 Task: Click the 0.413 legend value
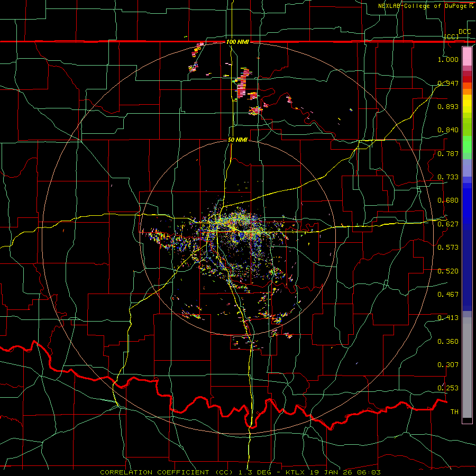tap(448, 318)
